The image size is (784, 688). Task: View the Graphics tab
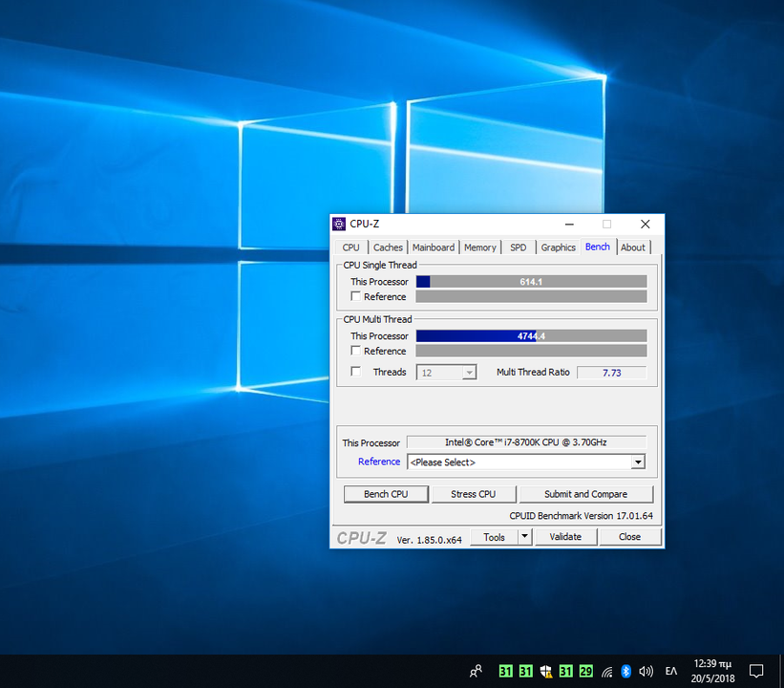coord(558,247)
